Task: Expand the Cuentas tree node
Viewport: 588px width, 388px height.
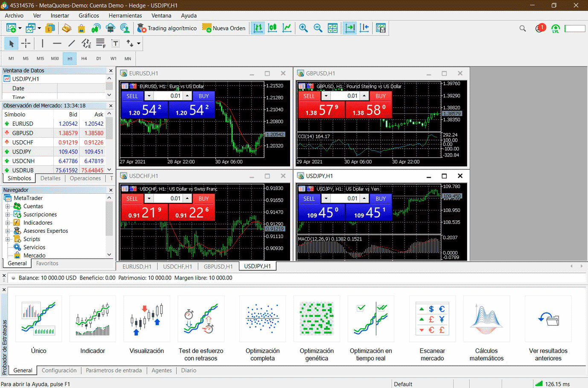Action: [8, 206]
